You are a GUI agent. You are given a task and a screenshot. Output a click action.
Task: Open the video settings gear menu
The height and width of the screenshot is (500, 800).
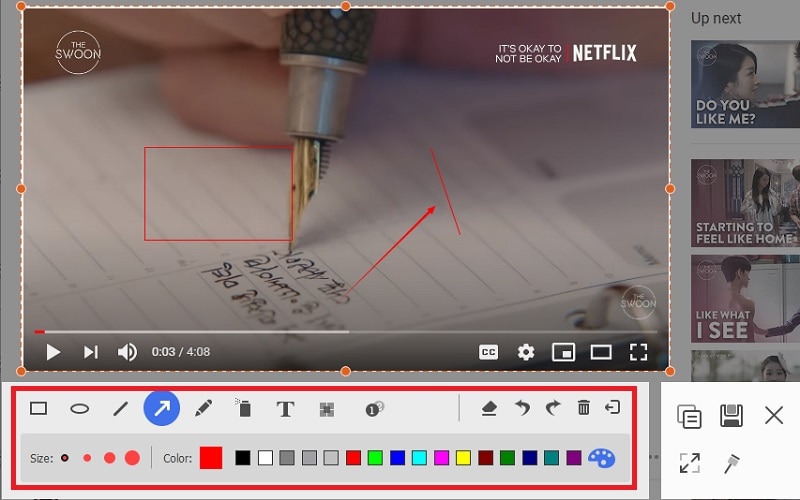(x=526, y=352)
